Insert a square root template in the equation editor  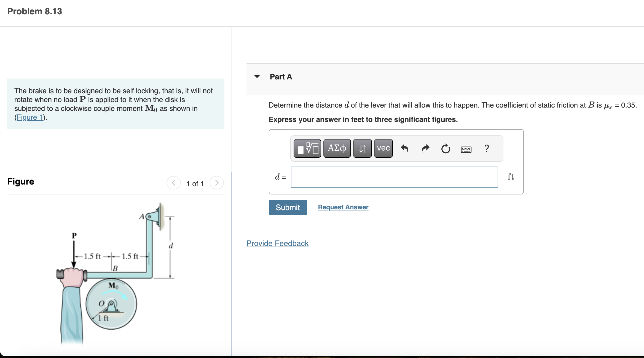click(307, 149)
